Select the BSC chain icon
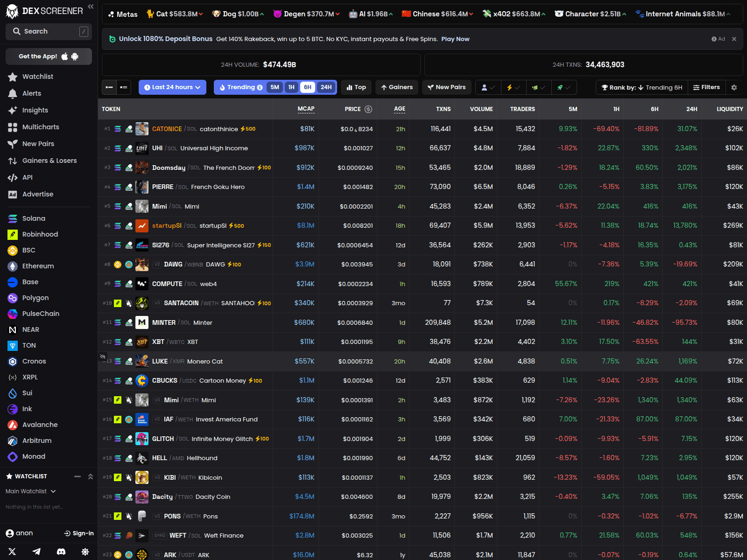This screenshot has height=560, width=747. [13, 250]
